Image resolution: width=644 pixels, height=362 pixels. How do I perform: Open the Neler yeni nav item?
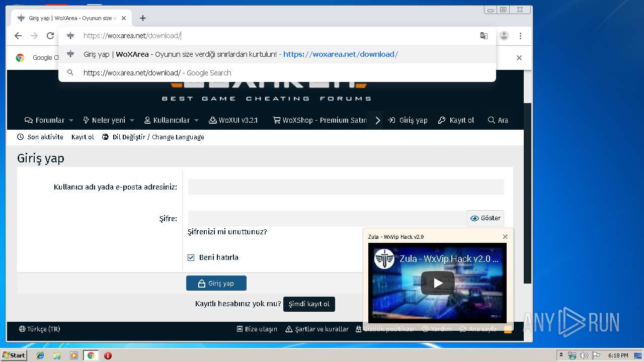[x=104, y=120]
